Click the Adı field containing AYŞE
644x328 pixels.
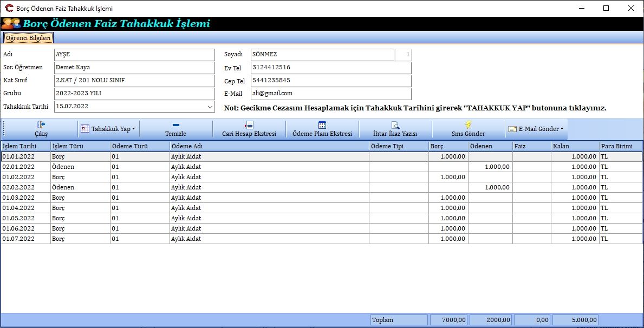click(x=134, y=55)
